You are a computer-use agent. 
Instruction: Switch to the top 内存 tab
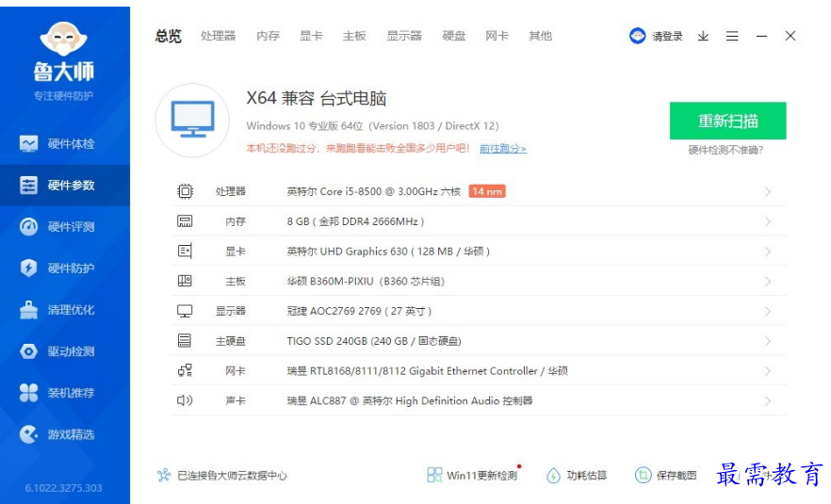[x=268, y=36]
